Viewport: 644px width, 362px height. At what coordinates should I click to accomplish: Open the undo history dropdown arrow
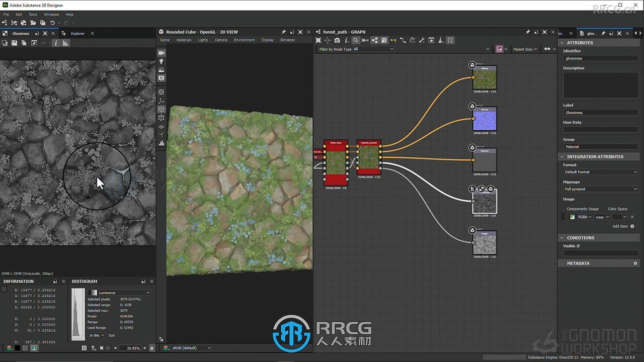(59, 23)
